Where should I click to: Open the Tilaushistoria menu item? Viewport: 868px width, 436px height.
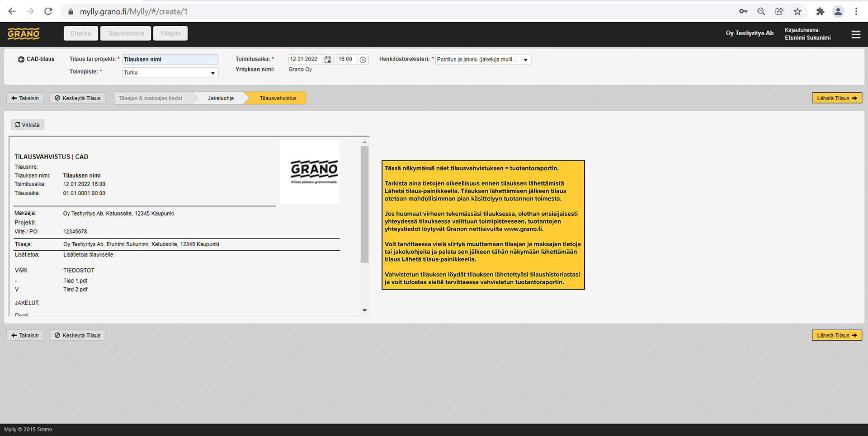point(126,33)
